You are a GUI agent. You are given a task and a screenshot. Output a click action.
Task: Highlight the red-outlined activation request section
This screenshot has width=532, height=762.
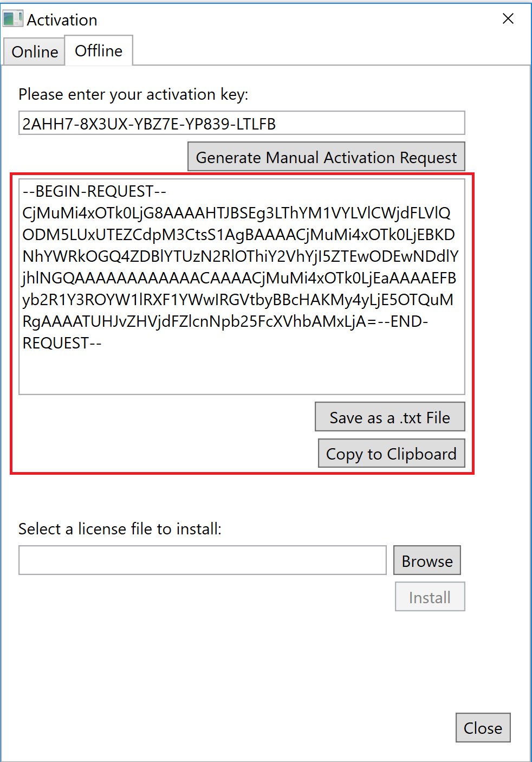[x=241, y=324]
